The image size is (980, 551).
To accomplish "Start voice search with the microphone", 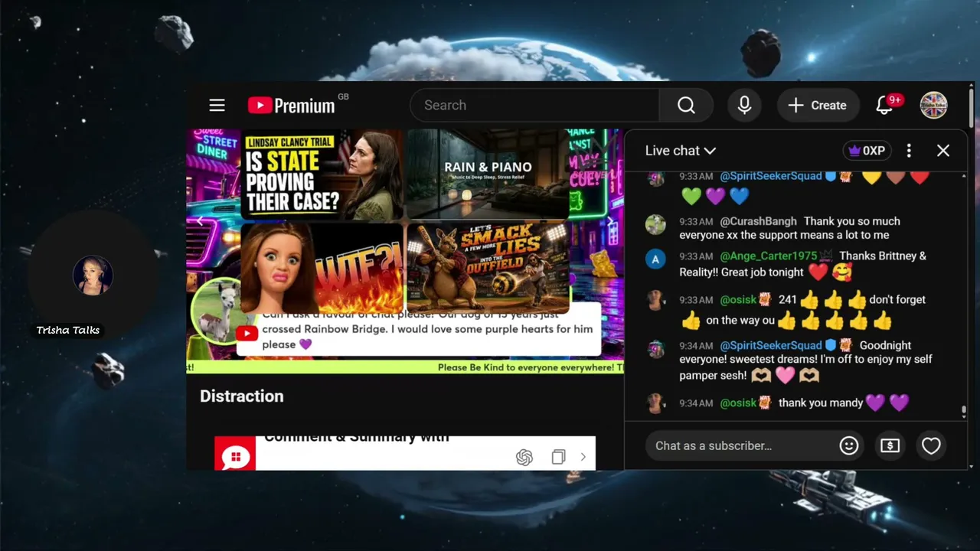I will (744, 106).
